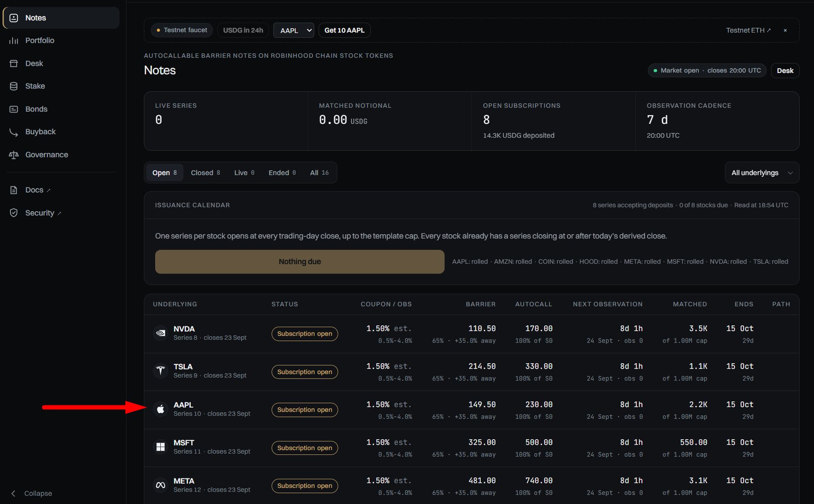The image size is (814, 504).
Task: Open Notes via its sidebar icon
Action: click(x=14, y=18)
